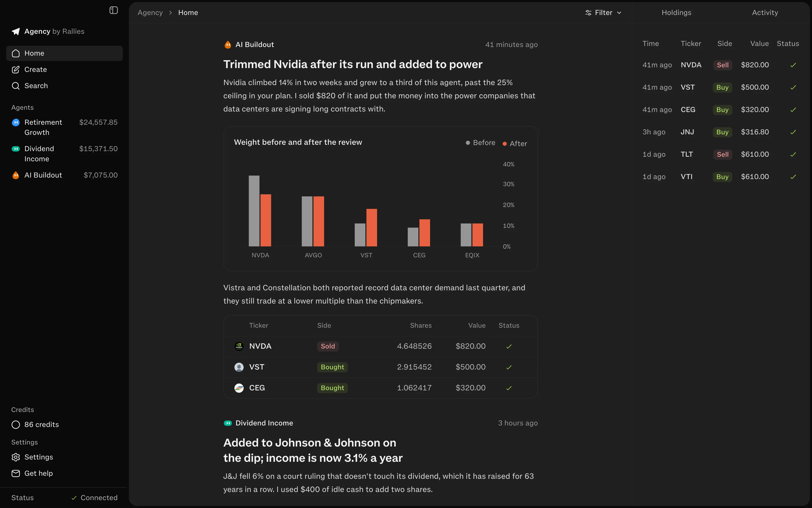Click the Settings gear icon
812x508 pixels.
pos(16,457)
